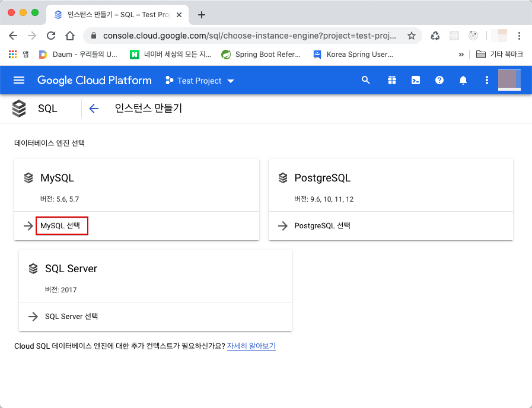Open the 앱 apps bookmark shortcut
The height and width of the screenshot is (408, 532).
[18, 55]
